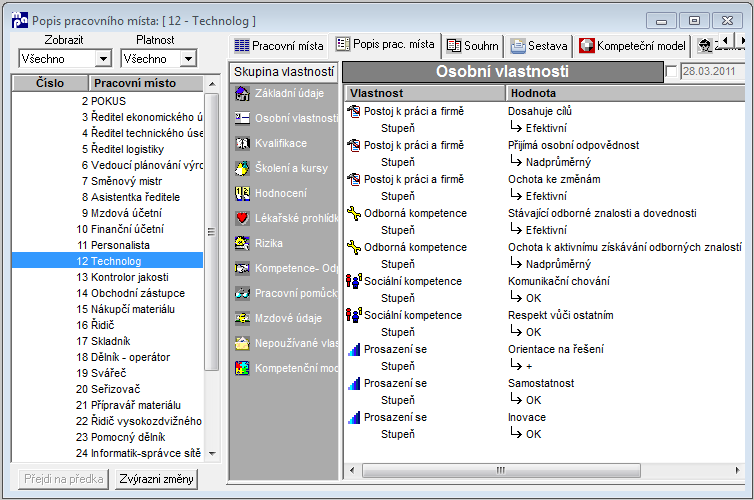The height and width of the screenshot is (500, 754).
Task: Click the value Samostatnost
Action: [x=541, y=383]
